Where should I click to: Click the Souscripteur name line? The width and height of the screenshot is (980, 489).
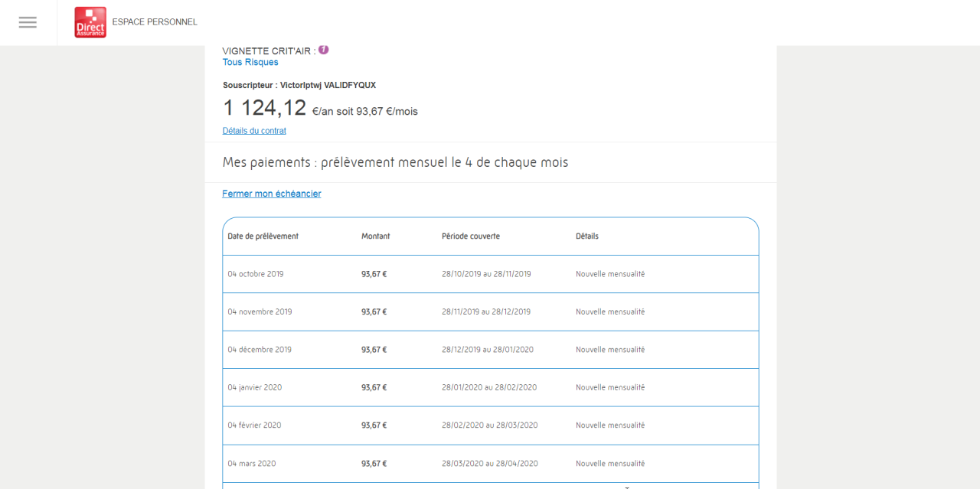pyautogui.click(x=299, y=85)
